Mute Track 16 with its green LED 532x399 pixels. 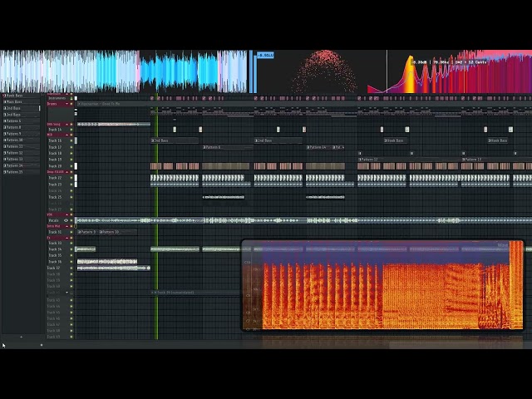tap(71, 140)
